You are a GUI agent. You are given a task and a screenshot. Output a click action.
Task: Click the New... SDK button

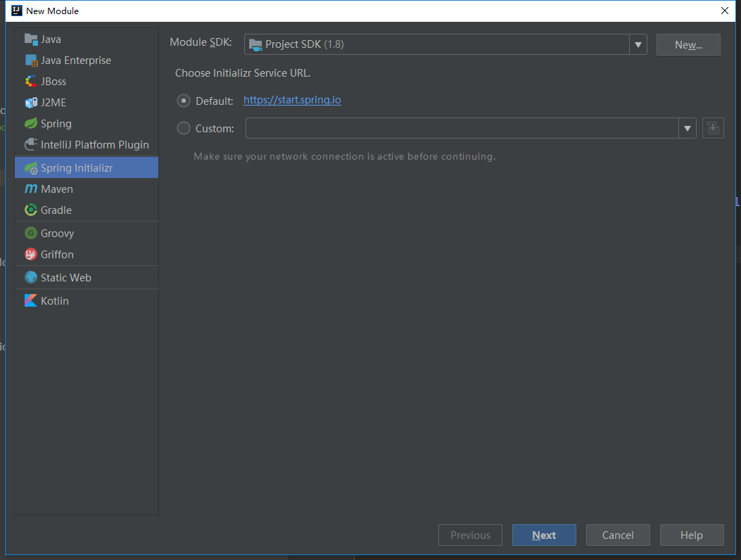pos(688,45)
